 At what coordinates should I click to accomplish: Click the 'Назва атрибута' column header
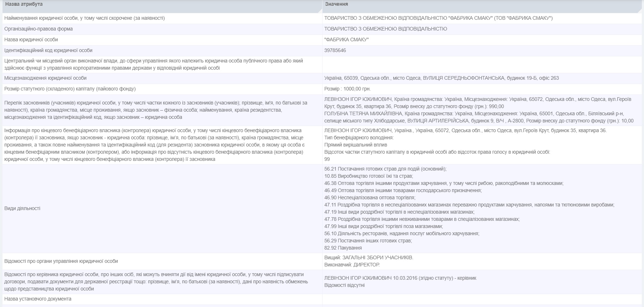point(24,4)
